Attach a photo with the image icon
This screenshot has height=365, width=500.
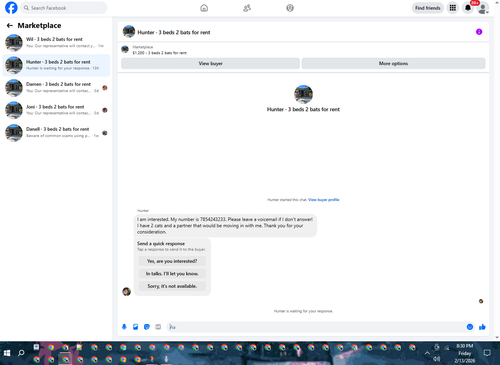point(136,327)
